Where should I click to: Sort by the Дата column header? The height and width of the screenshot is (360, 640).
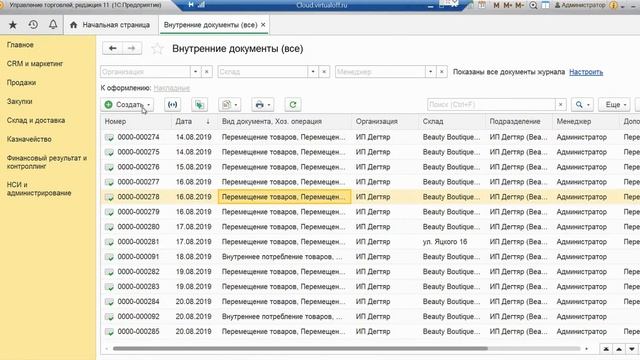[193, 121]
